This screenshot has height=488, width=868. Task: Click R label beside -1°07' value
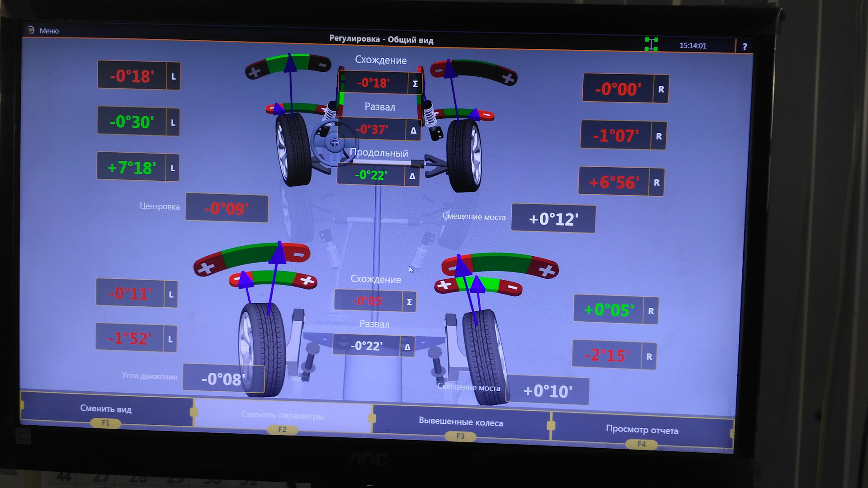659,136
